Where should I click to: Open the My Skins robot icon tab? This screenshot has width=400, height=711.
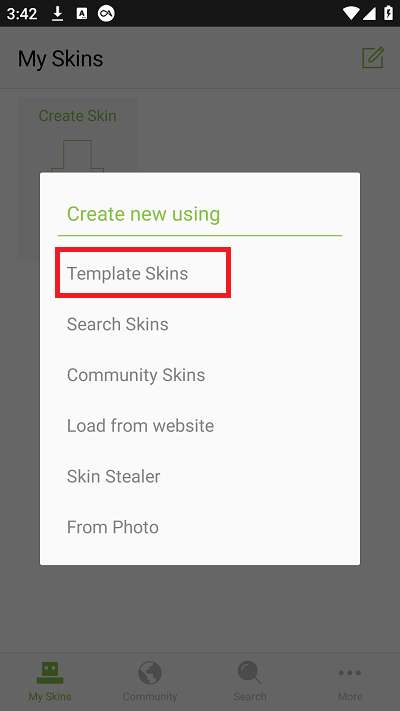coord(50,672)
